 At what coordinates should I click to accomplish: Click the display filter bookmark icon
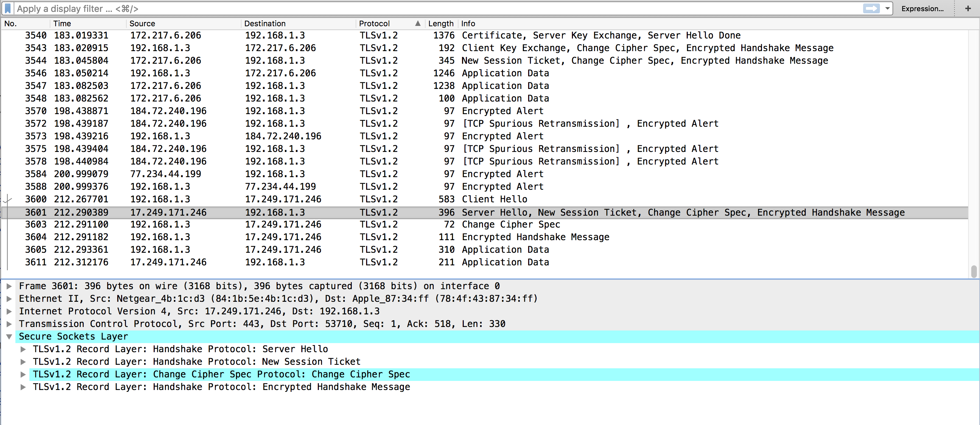(x=8, y=8)
